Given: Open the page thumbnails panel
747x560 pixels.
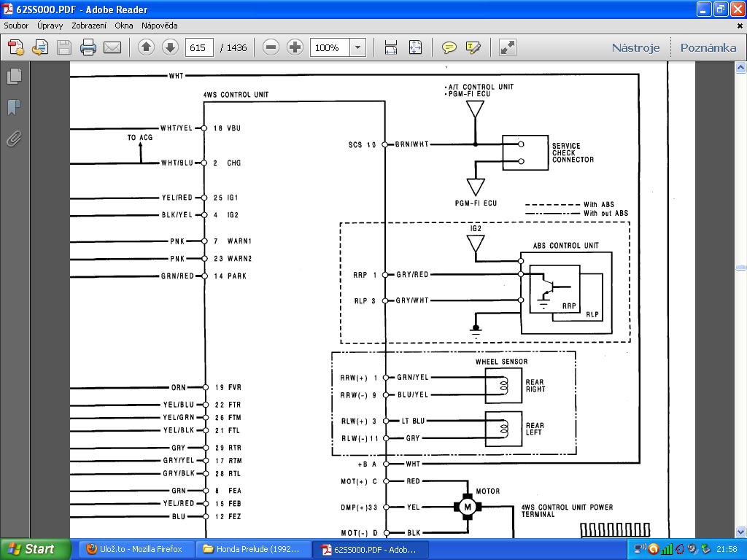Looking at the screenshot, I should click(x=13, y=76).
